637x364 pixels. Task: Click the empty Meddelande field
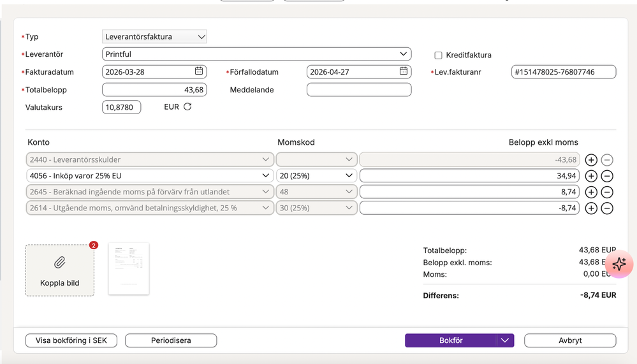[x=359, y=90]
